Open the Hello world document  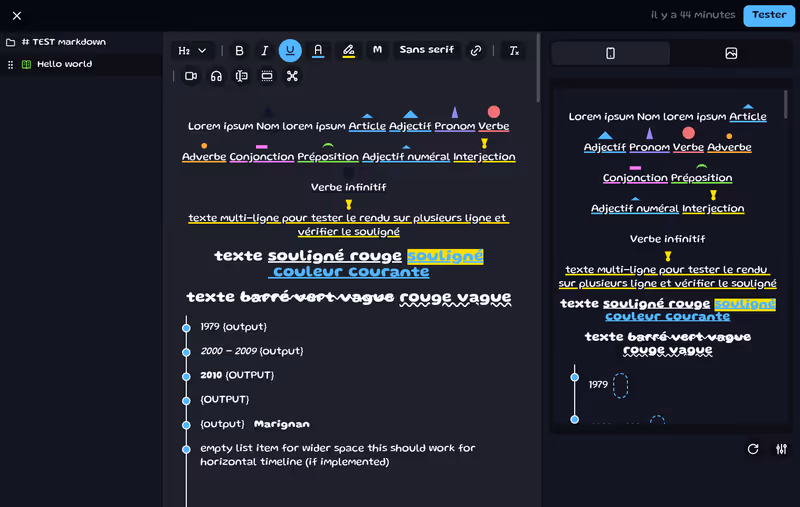tap(64, 64)
